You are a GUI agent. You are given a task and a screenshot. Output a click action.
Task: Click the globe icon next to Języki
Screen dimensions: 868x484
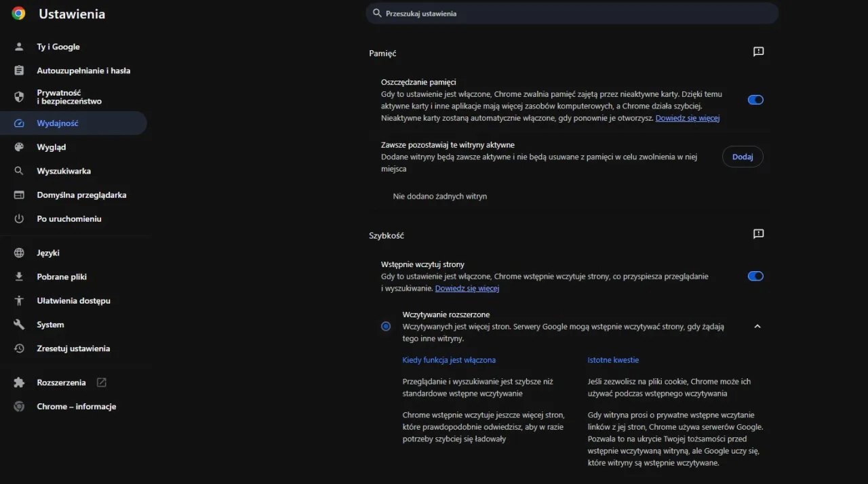[20, 252]
